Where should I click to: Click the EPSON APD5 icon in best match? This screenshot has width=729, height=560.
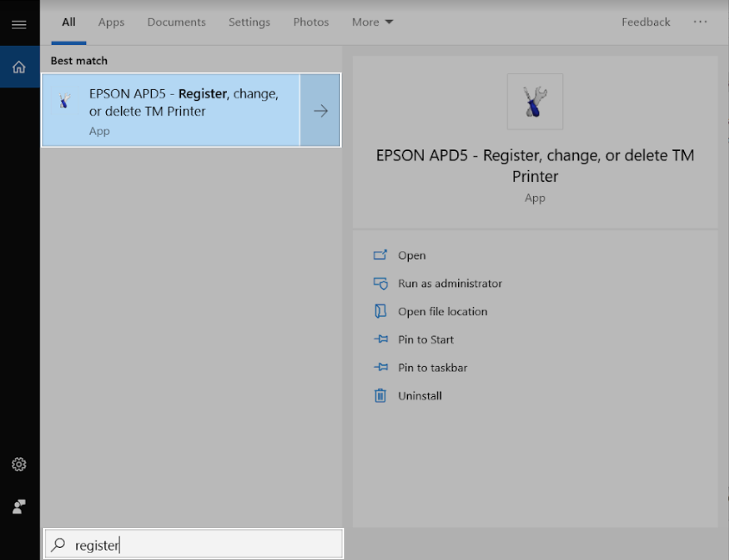pos(65,102)
